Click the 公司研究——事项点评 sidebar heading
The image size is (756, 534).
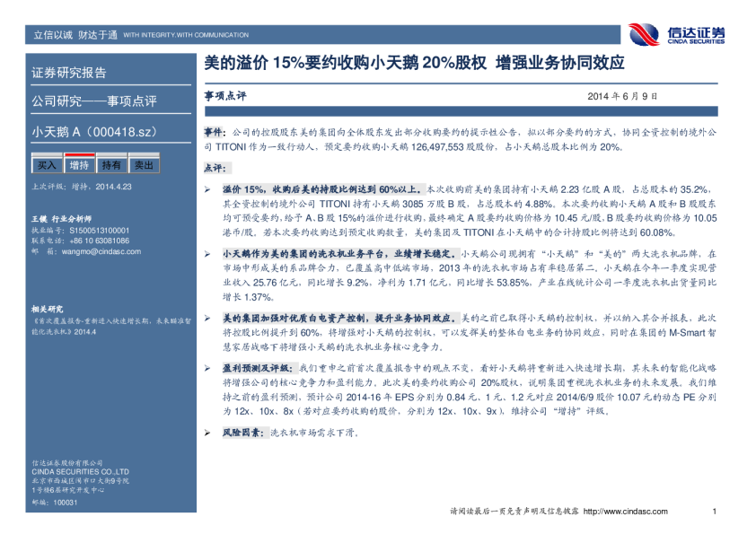94,101
